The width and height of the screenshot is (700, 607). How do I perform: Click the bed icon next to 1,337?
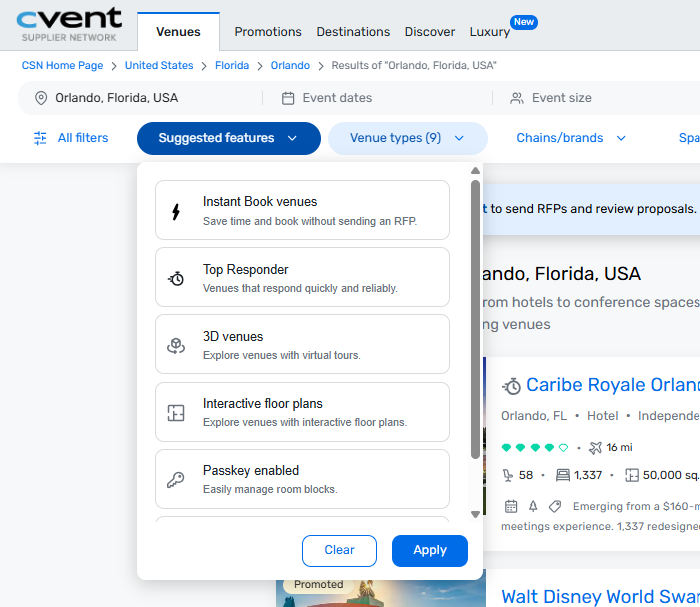tap(562, 475)
